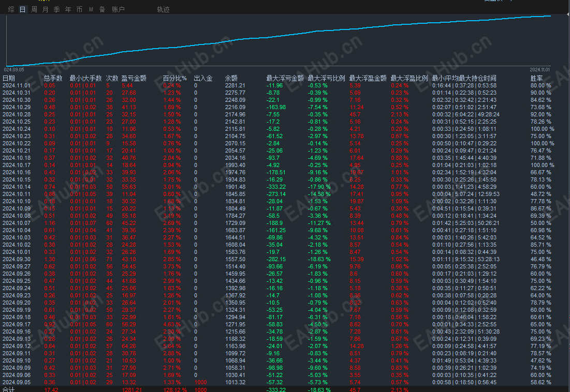The width and height of the screenshot is (570, 392).
Task: Click balance value 1013.32
Action: [x=235, y=382]
